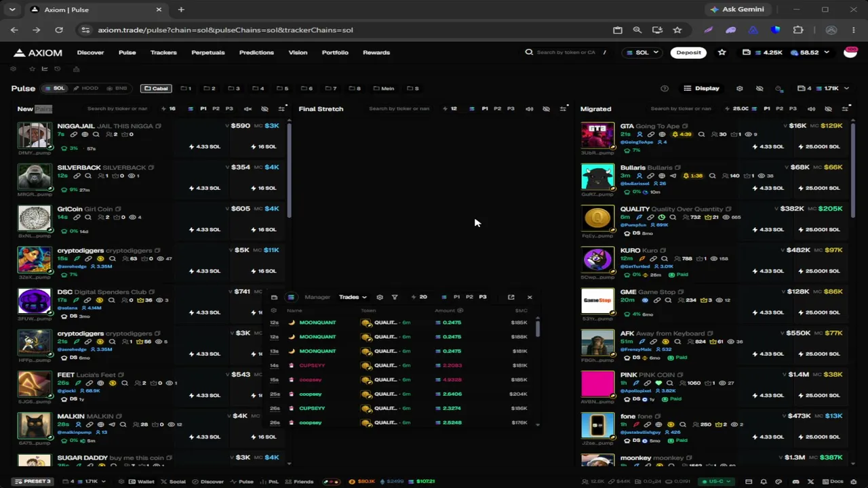Select the Manager tab in the trades panel
This screenshot has width=868, height=488.
point(317,297)
